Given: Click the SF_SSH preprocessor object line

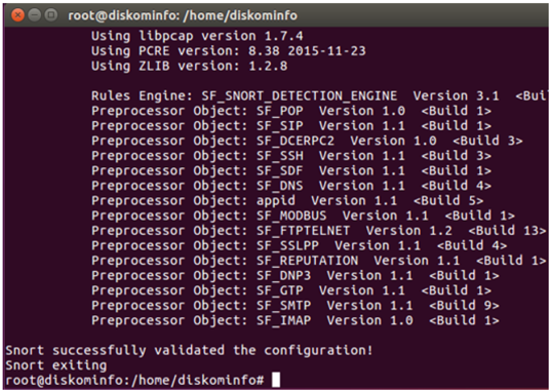Looking at the screenshot, I should (291, 156).
